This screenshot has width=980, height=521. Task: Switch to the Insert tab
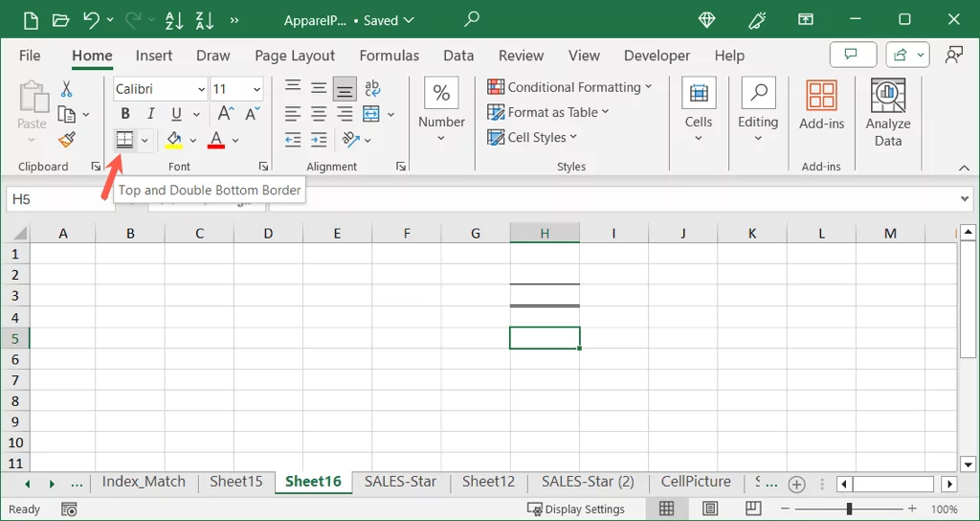(154, 56)
